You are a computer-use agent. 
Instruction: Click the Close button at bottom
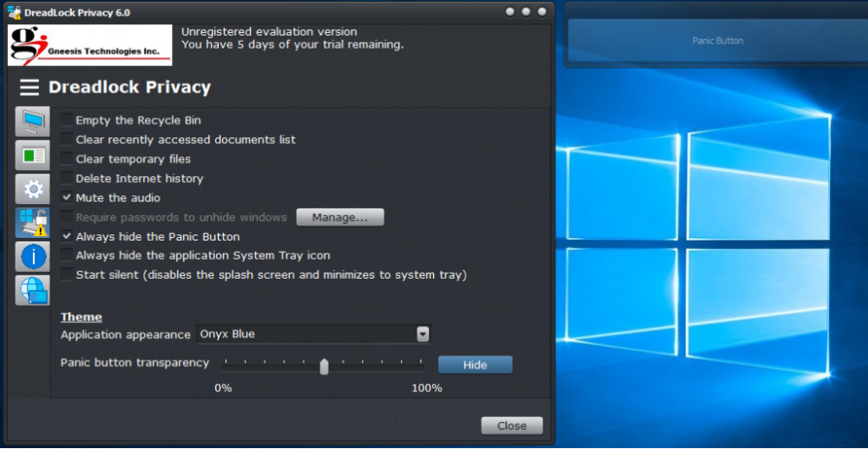(x=511, y=426)
